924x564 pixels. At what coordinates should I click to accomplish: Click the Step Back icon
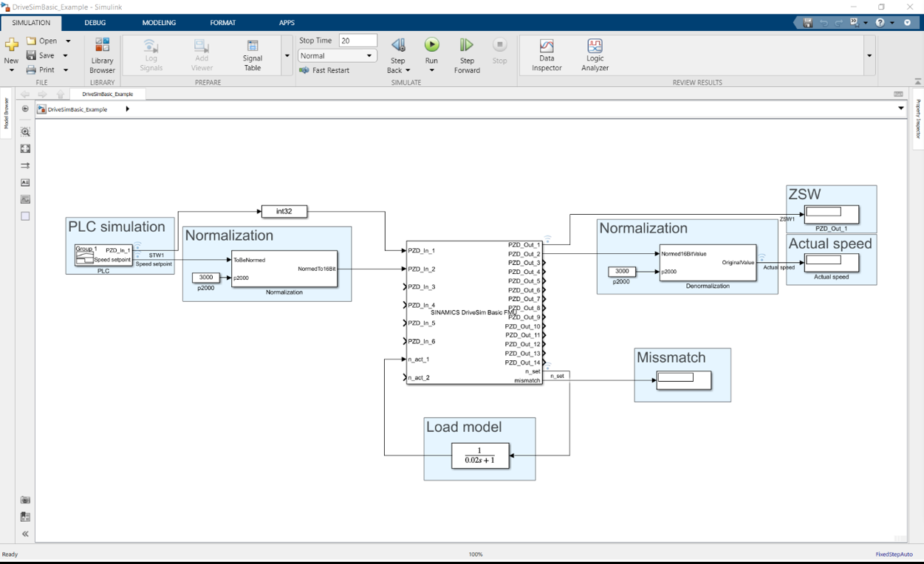[x=398, y=46]
